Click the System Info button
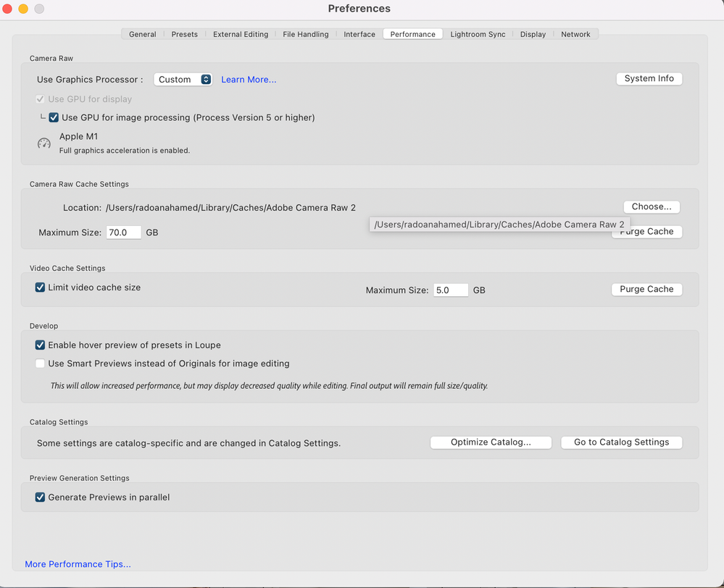724x588 pixels. tap(649, 78)
